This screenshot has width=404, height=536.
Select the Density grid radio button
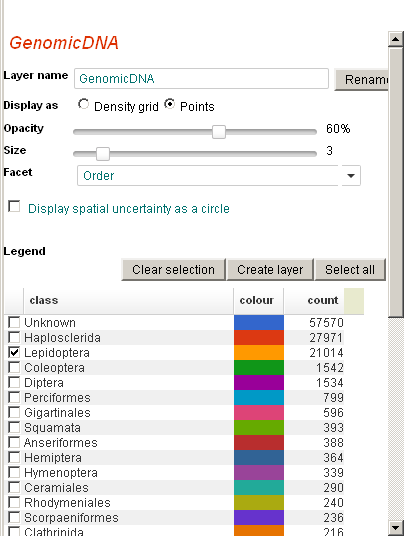point(83,104)
